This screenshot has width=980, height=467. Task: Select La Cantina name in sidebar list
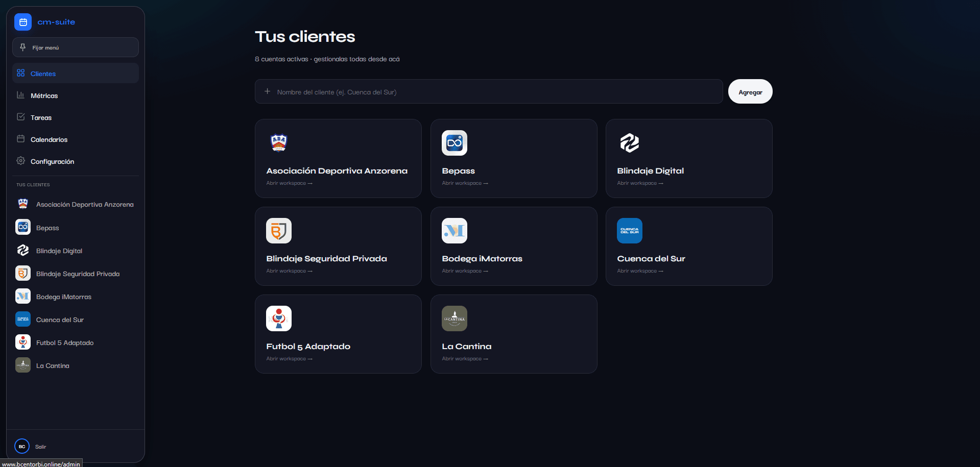pyautogui.click(x=53, y=365)
